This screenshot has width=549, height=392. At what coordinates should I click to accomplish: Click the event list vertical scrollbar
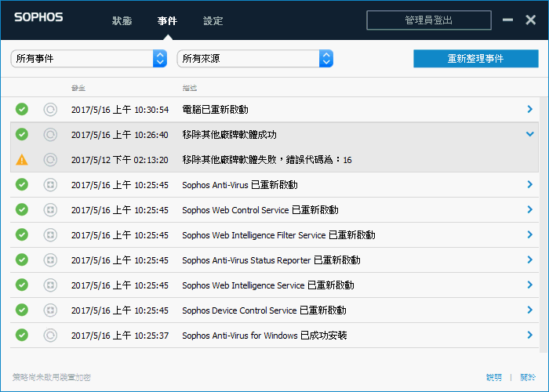click(544, 220)
